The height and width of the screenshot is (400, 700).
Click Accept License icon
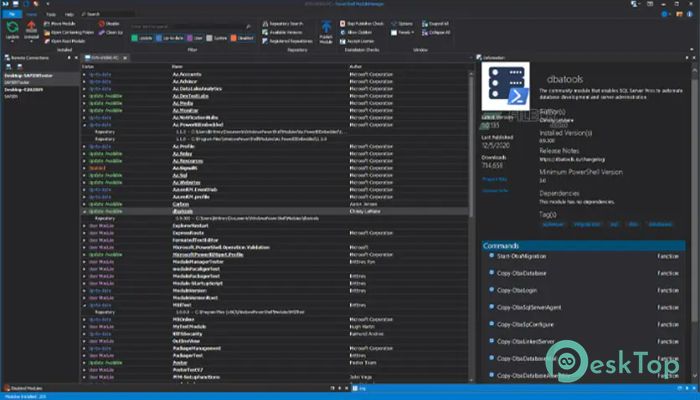click(x=342, y=41)
